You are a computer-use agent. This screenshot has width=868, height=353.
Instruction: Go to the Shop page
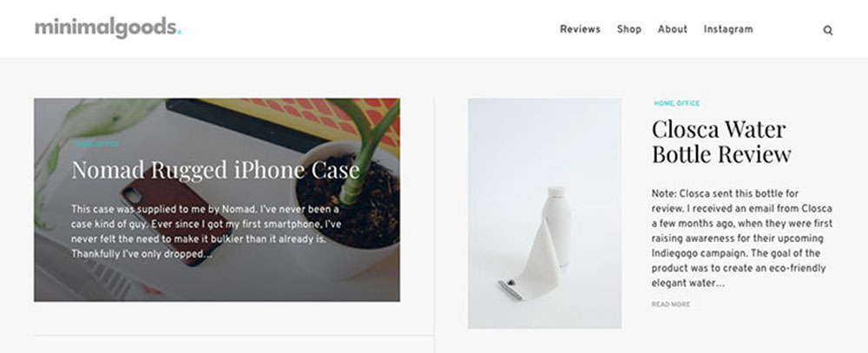pos(628,29)
